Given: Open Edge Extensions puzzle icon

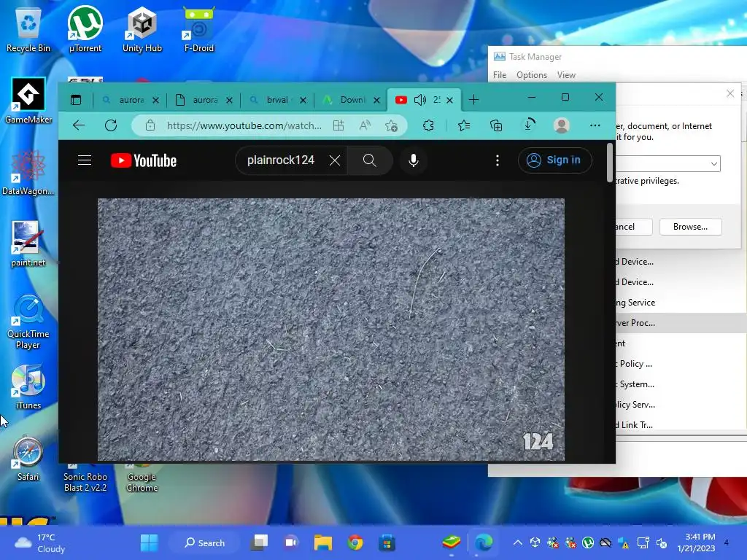Looking at the screenshot, I should pyautogui.click(x=428, y=125).
